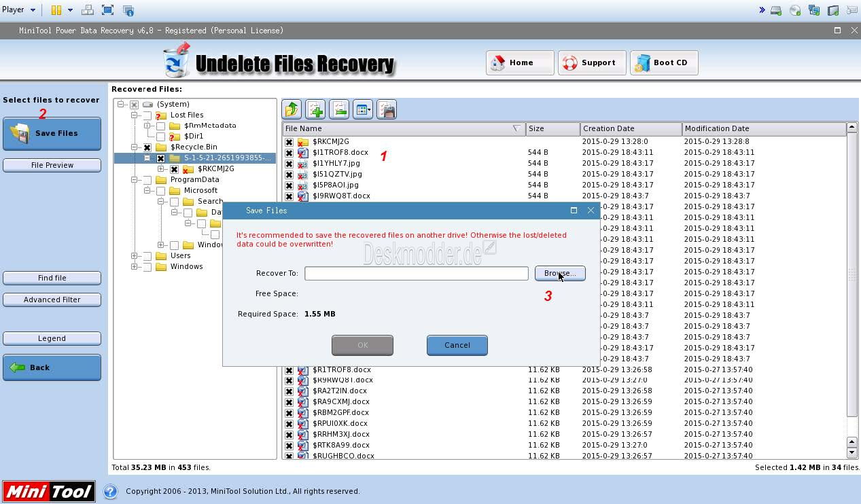Open the Advanced Filter button

pos(52,300)
